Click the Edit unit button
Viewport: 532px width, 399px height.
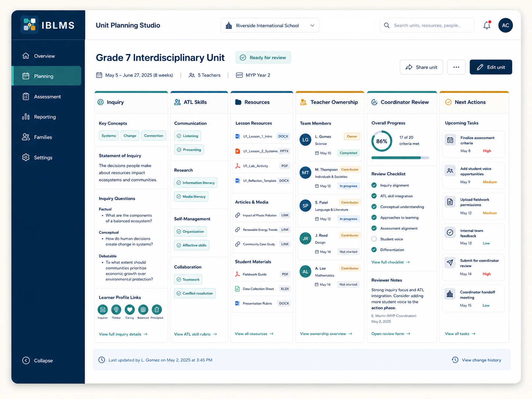491,67
